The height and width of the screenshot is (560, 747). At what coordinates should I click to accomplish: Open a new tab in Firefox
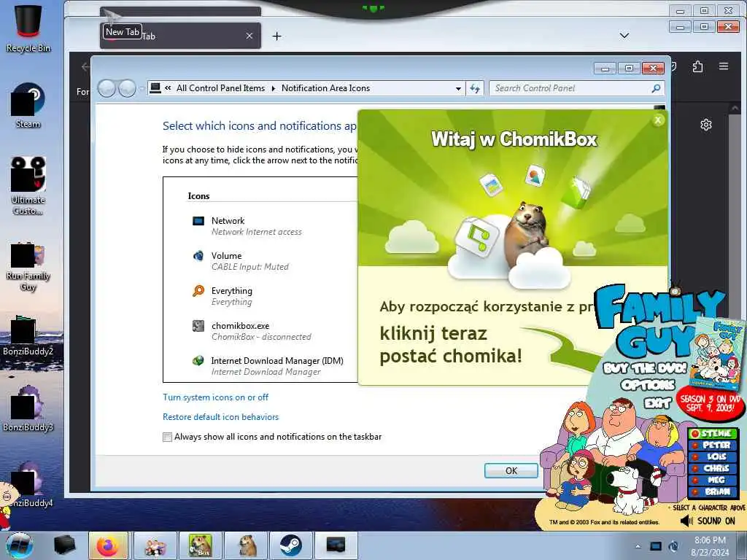click(276, 36)
